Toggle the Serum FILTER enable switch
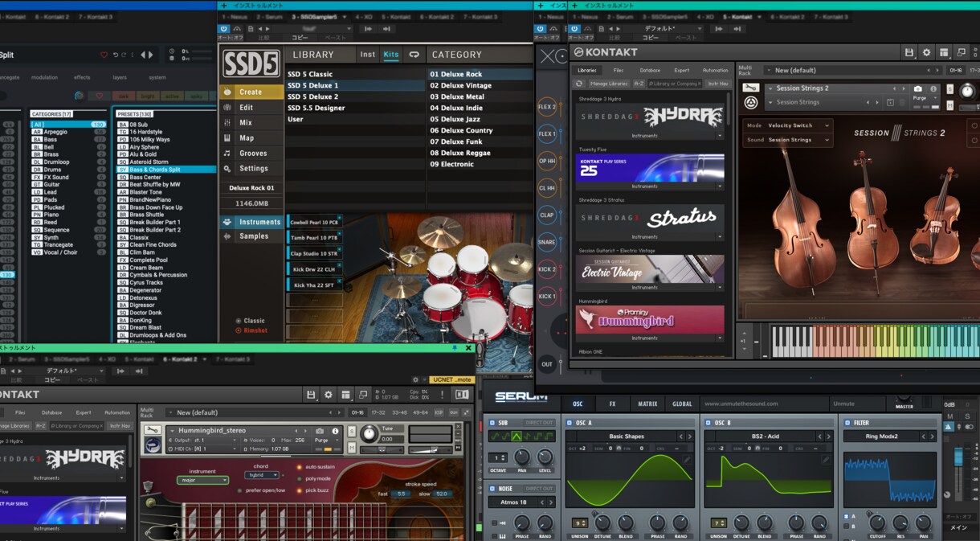Screen dimensions: 980x541 (847, 422)
